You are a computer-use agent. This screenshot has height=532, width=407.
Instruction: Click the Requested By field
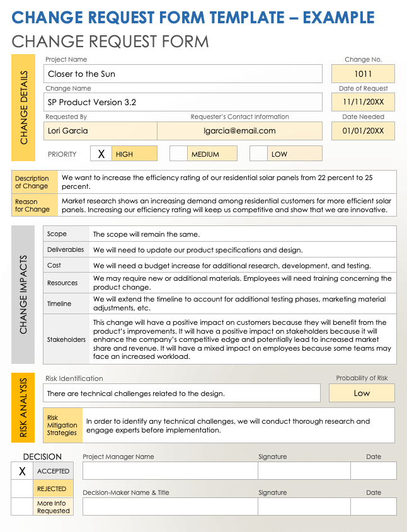point(100,131)
